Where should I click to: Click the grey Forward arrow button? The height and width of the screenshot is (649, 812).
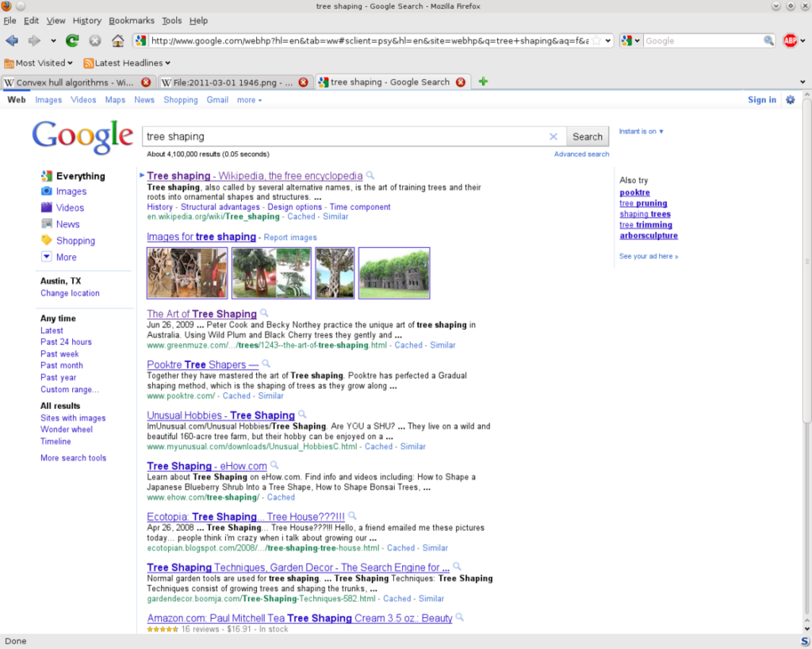coord(34,40)
